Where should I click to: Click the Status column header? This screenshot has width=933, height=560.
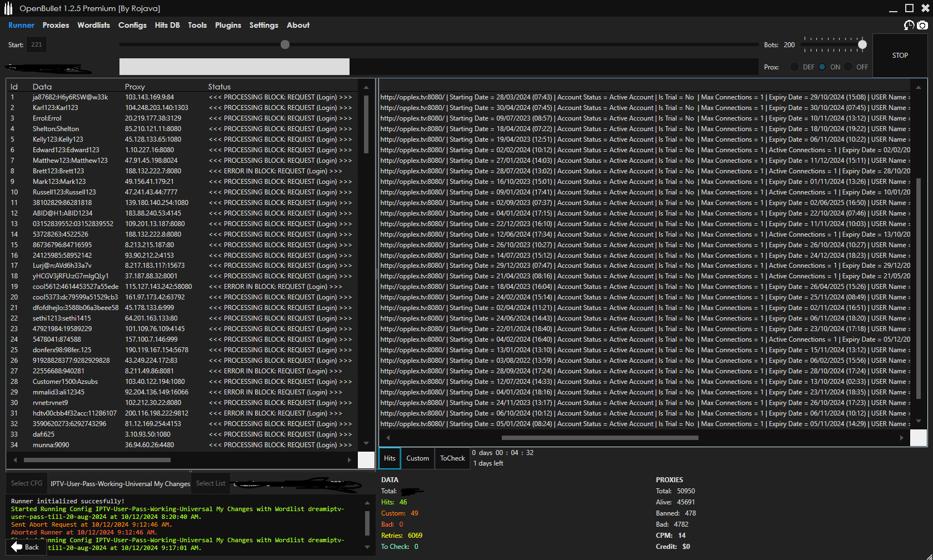coord(219,87)
